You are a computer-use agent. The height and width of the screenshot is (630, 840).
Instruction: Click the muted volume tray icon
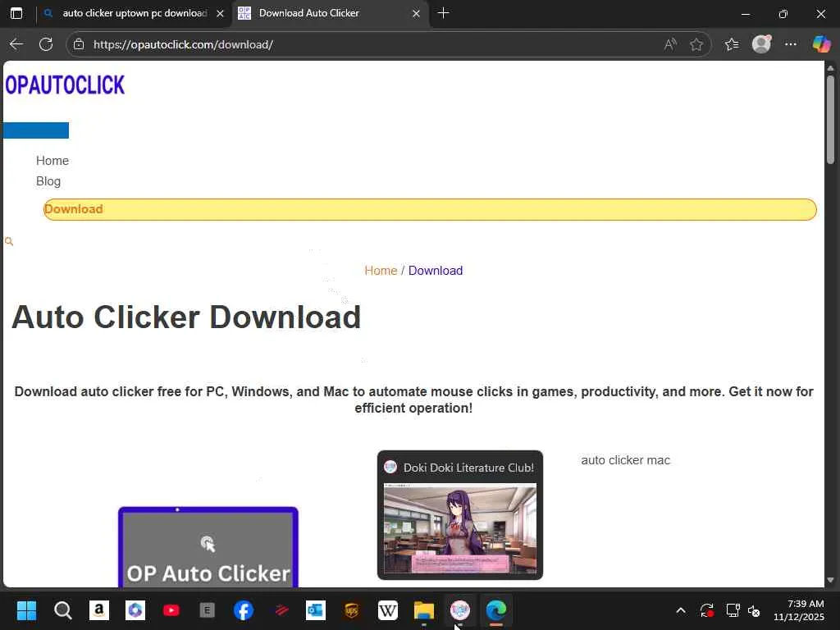coord(755,610)
